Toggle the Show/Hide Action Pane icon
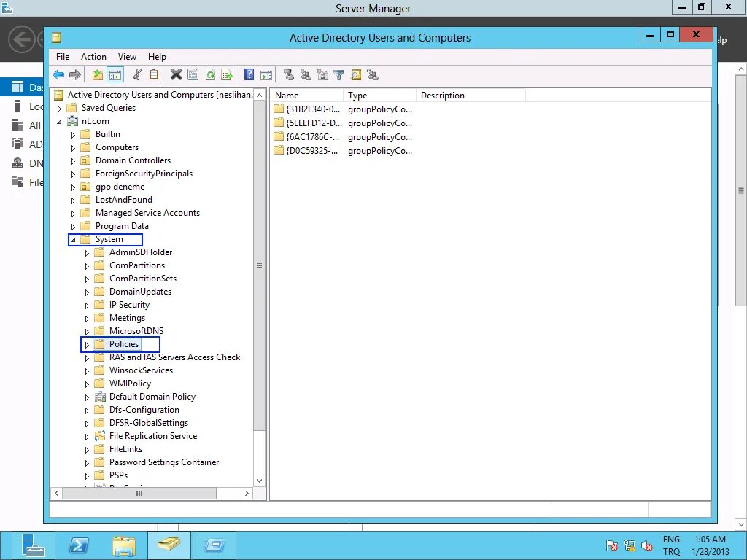 266,75
